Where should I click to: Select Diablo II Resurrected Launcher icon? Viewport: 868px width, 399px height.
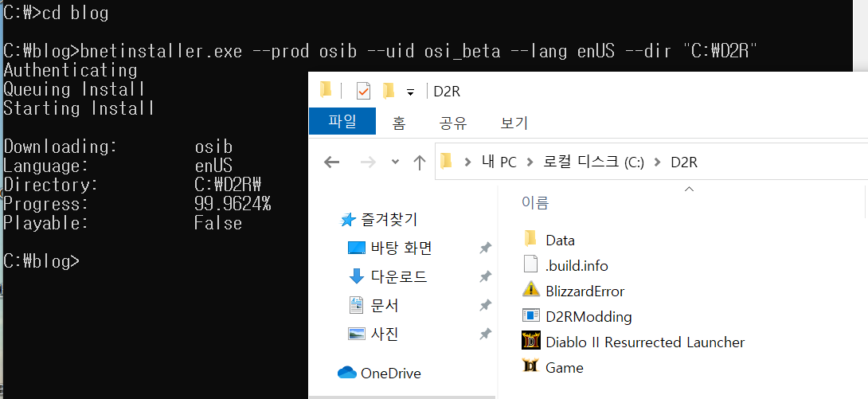pos(530,341)
